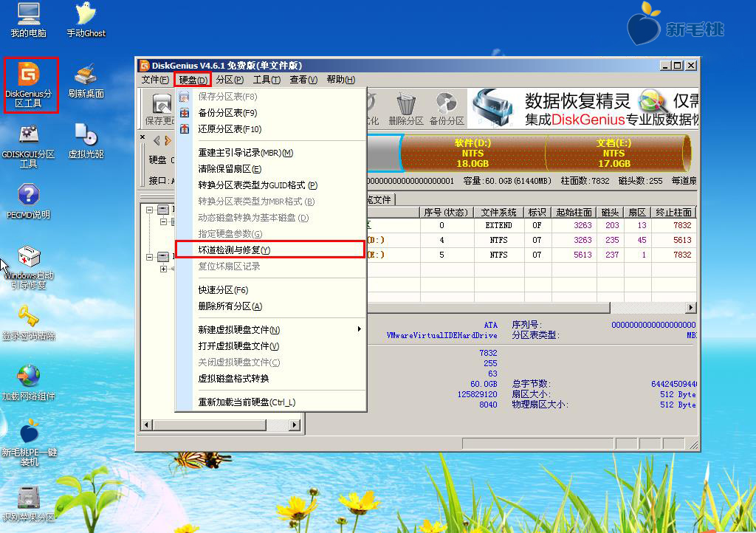
Task: Click the 文件系统 column header
Action: coord(498,212)
